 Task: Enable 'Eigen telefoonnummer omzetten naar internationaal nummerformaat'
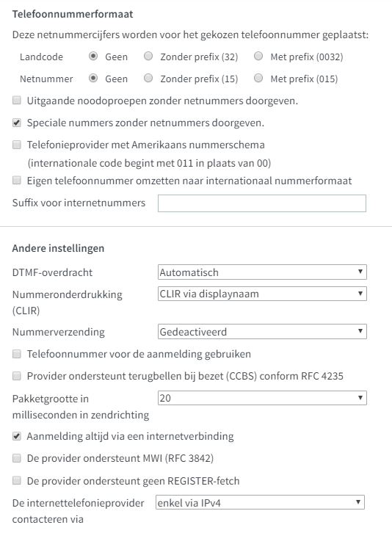point(17,180)
